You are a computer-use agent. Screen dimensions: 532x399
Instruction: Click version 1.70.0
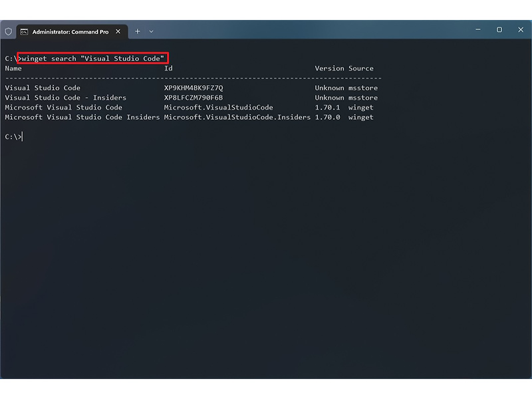click(x=327, y=117)
